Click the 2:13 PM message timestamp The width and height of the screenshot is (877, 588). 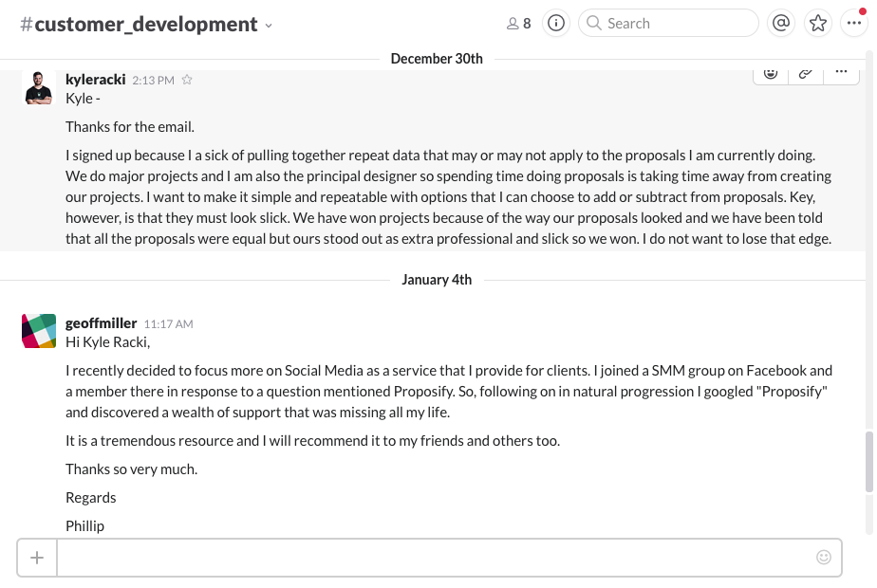[x=153, y=81]
